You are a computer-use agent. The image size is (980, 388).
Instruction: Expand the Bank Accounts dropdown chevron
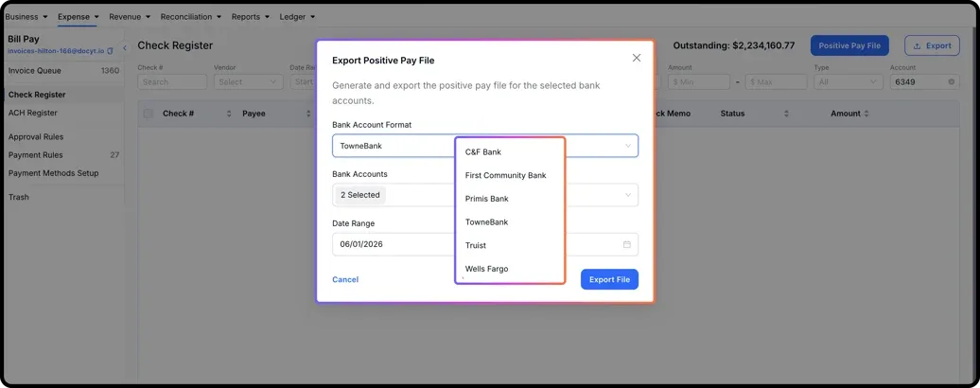click(x=628, y=195)
